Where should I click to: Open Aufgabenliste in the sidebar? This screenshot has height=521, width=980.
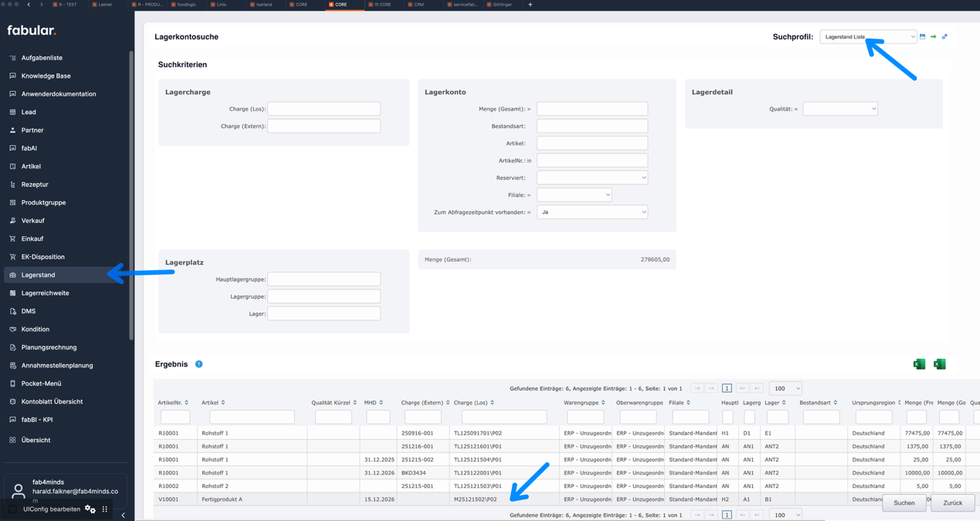click(42, 58)
